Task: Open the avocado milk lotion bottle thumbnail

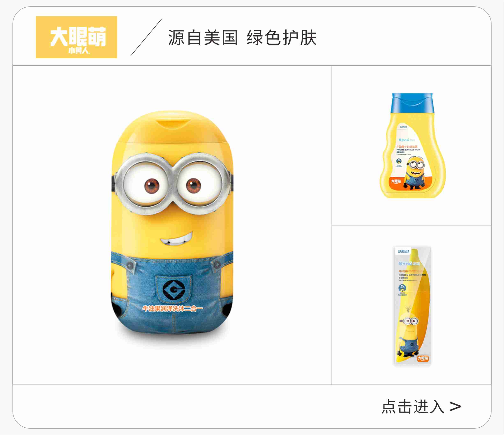Action: click(x=413, y=145)
